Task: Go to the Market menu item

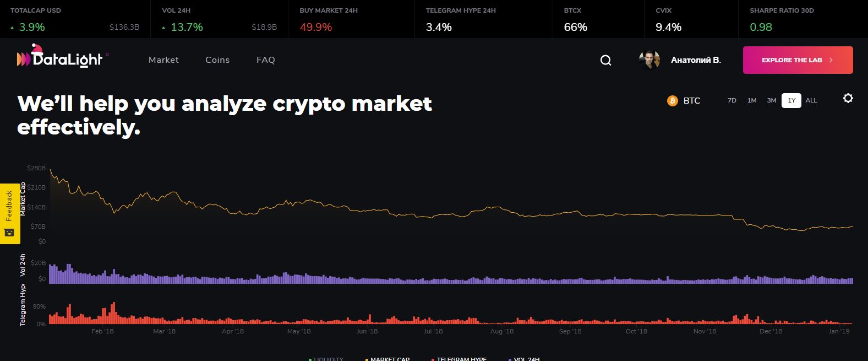Action: [163, 60]
